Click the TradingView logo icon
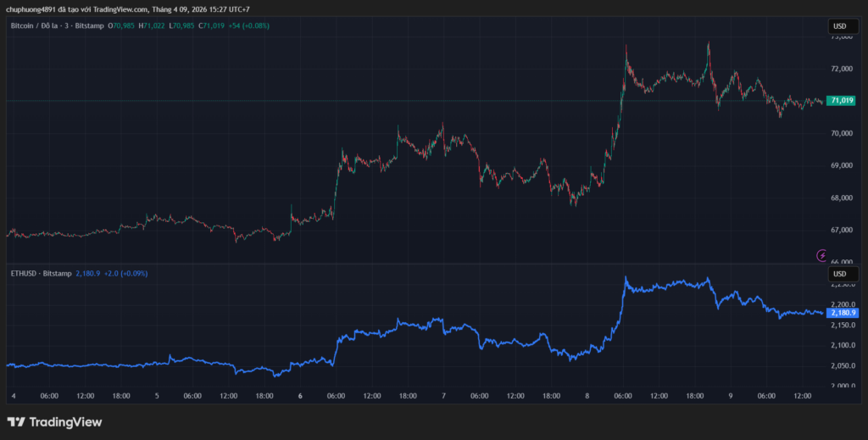The height and width of the screenshot is (440, 868). [x=15, y=421]
